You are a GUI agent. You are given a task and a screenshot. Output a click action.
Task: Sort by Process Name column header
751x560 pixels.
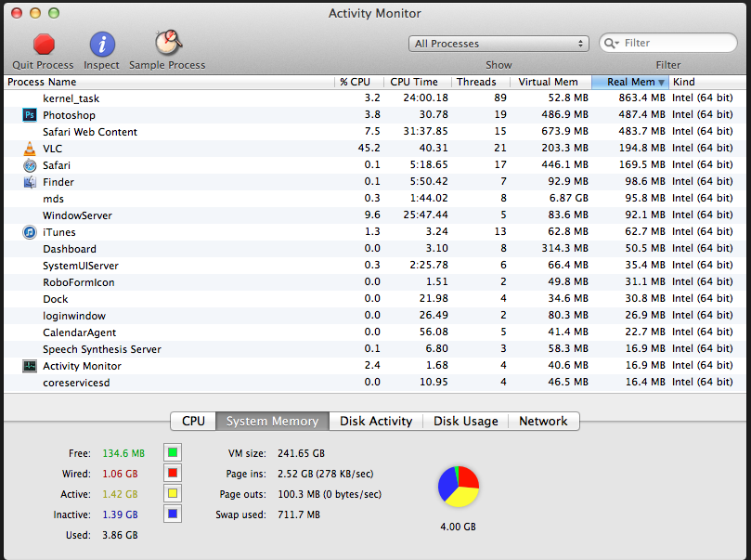point(169,82)
